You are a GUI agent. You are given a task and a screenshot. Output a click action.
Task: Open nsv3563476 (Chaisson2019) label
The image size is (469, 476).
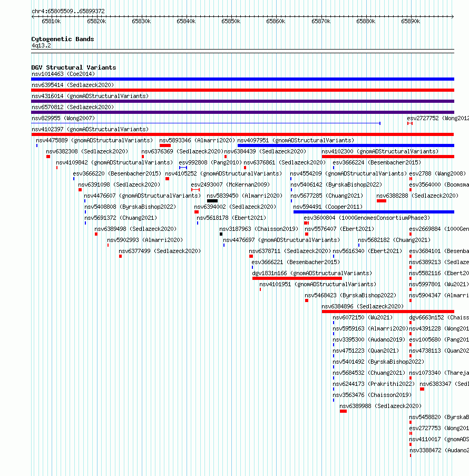[x=372, y=395]
